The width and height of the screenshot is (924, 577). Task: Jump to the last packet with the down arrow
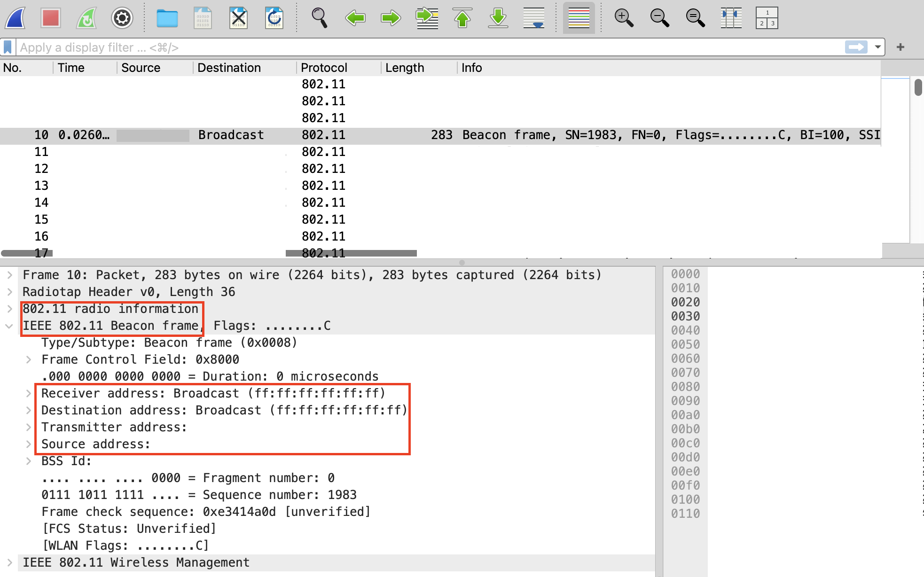pyautogui.click(x=498, y=18)
